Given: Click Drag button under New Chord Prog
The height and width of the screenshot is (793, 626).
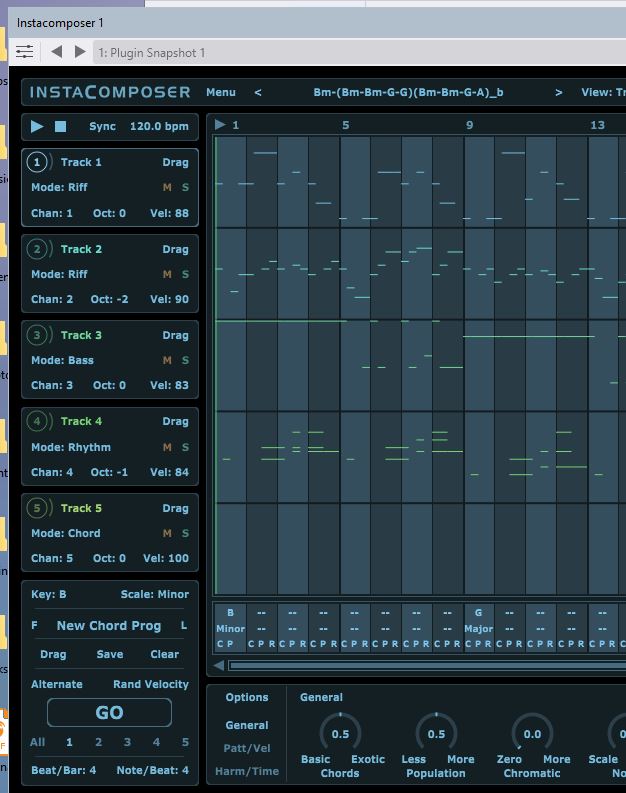Looking at the screenshot, I should point(53,654).
